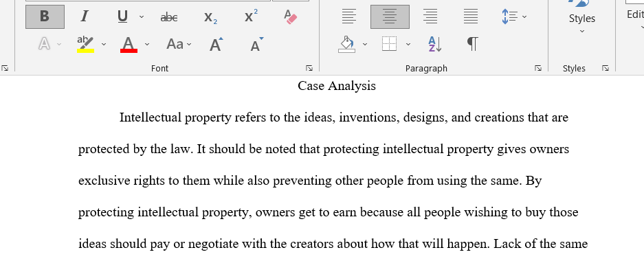Apply Borders to selection
Image resolution: width=644 pixels, height=261 pixels.
(389, 44)
